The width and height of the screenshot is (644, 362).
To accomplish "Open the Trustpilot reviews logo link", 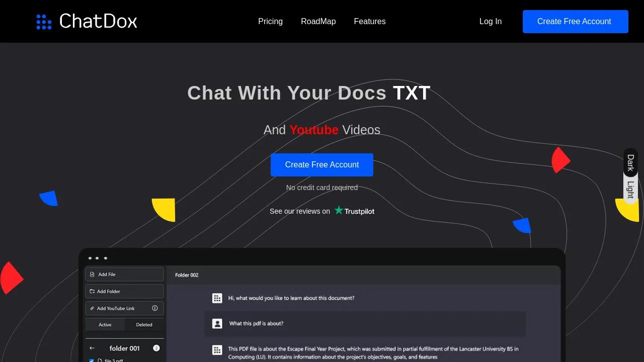I will (355, 211).
